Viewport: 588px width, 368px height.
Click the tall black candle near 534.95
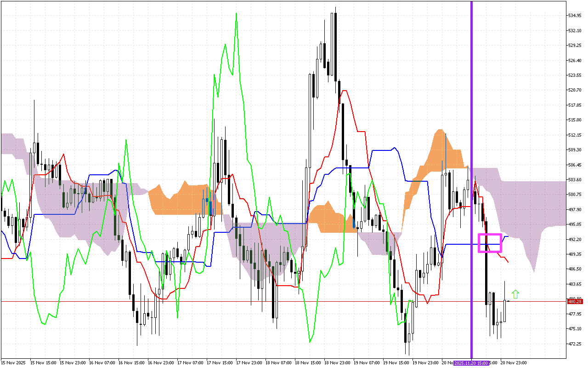[x=336, y=46]
